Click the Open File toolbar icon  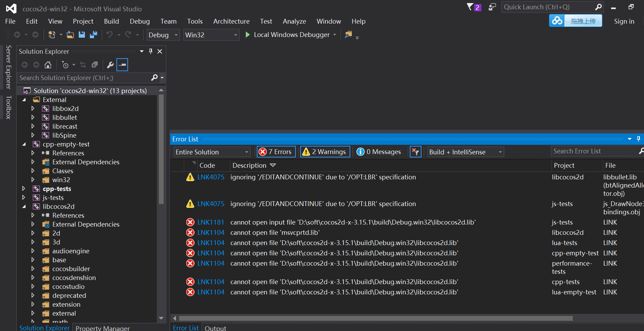70,35
